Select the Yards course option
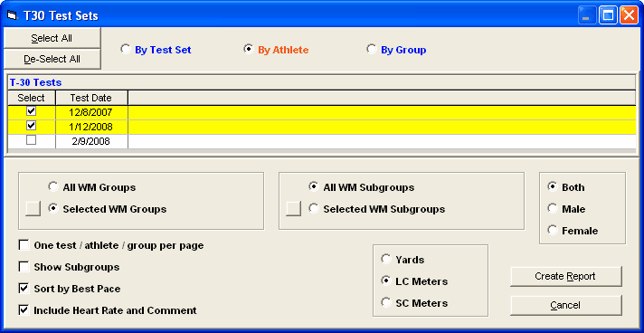644x333 pixels. tap(386, 260)
